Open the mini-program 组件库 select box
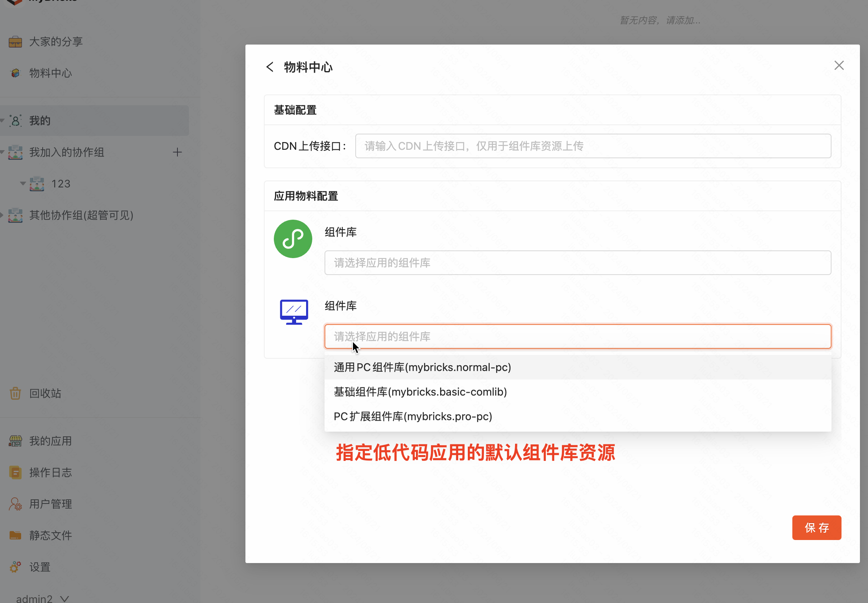 coord(578,263)
